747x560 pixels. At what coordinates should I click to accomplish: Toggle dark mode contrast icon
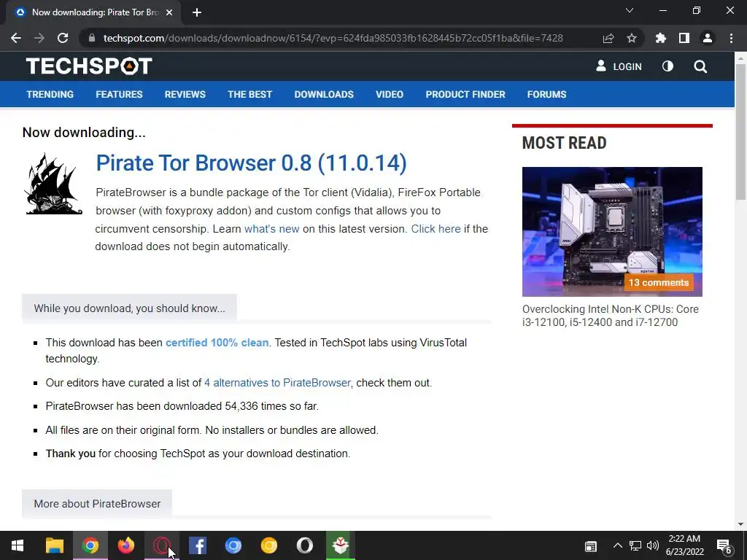click(x=667, y=66)
